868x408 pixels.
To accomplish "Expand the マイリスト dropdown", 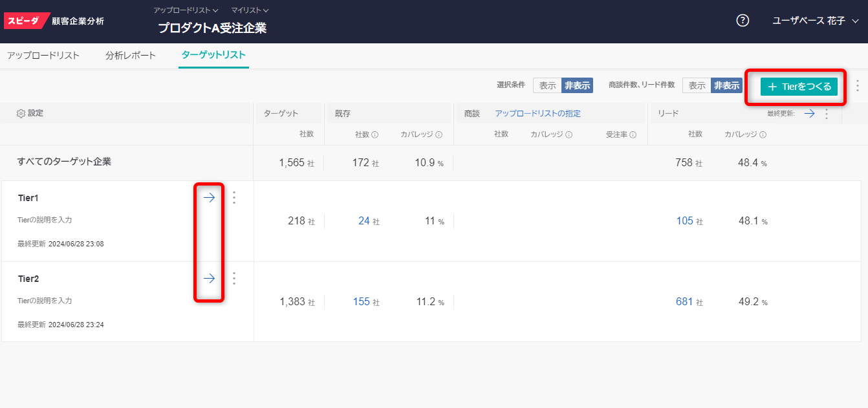I will point(250,10).
